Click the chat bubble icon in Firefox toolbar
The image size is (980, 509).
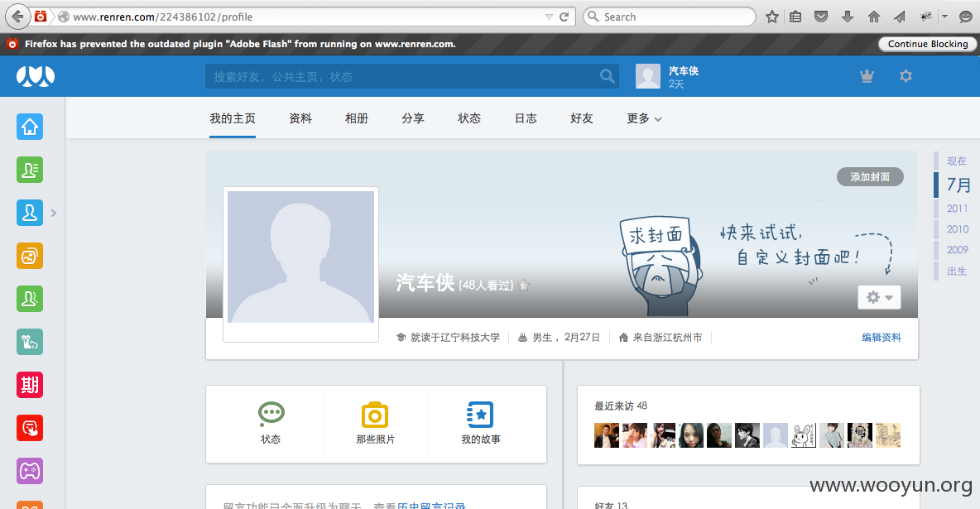pos(966,17)
